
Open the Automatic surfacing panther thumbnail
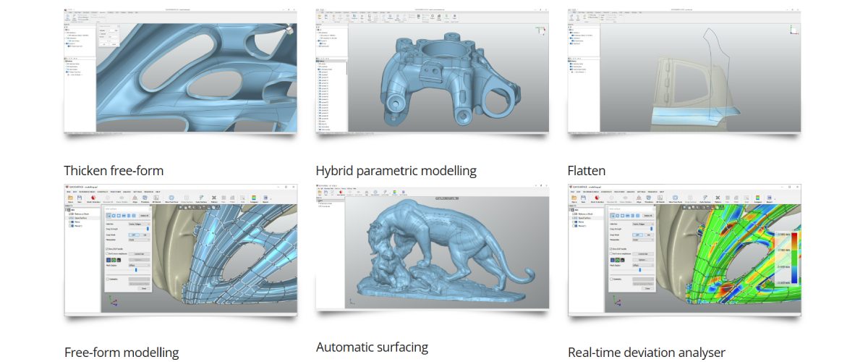[433, 250]
